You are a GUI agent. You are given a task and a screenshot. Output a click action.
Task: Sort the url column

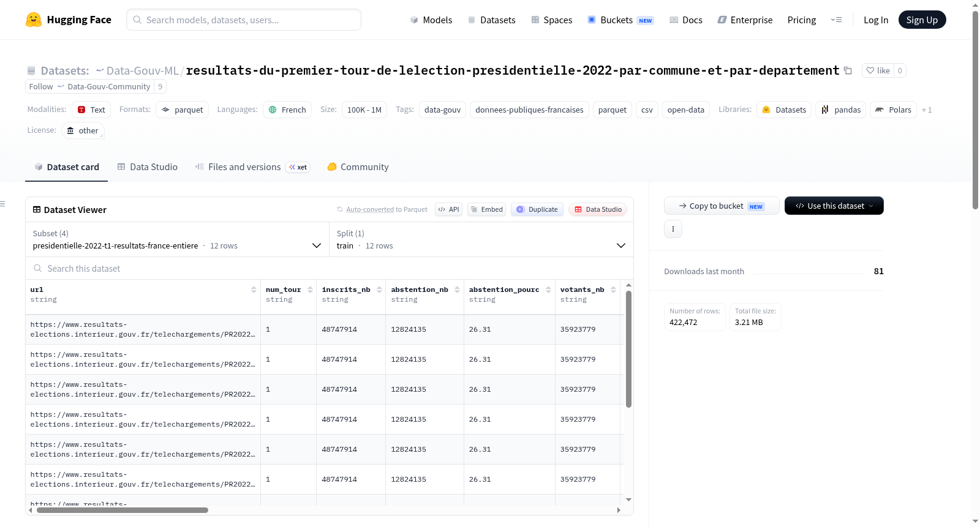pos(254,290)
